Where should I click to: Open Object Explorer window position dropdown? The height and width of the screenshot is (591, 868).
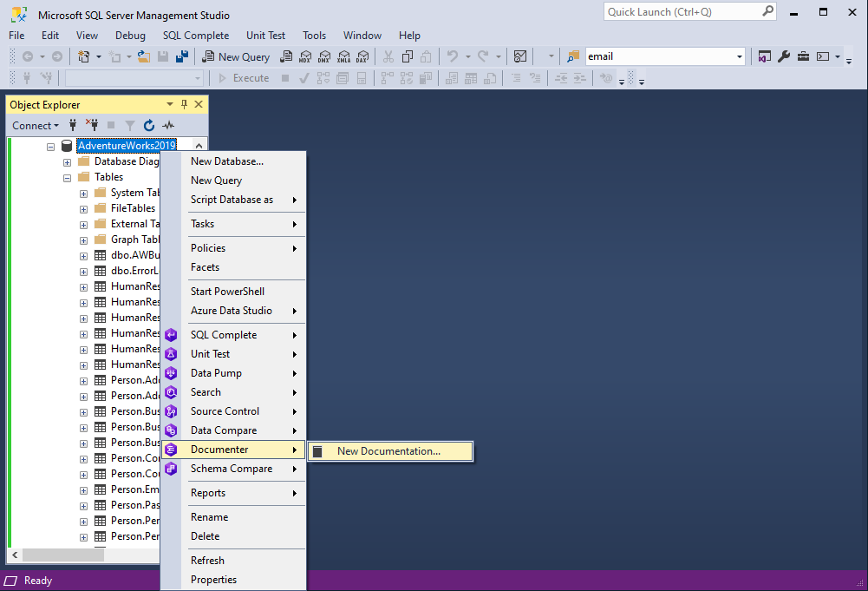tap(170, 104)
